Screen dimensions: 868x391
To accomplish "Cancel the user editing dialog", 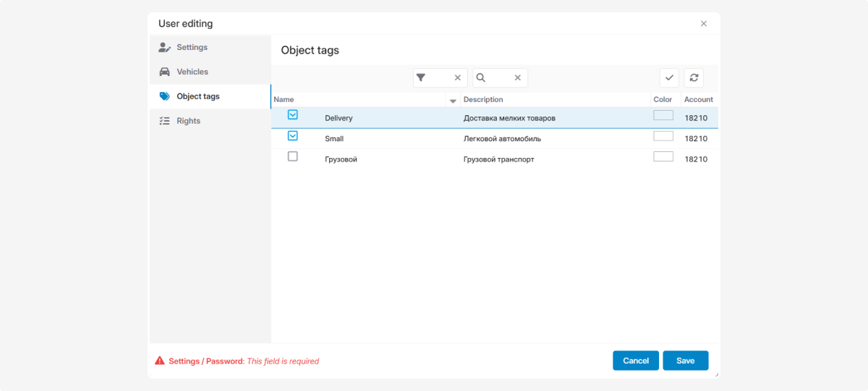I will [636, 361].
